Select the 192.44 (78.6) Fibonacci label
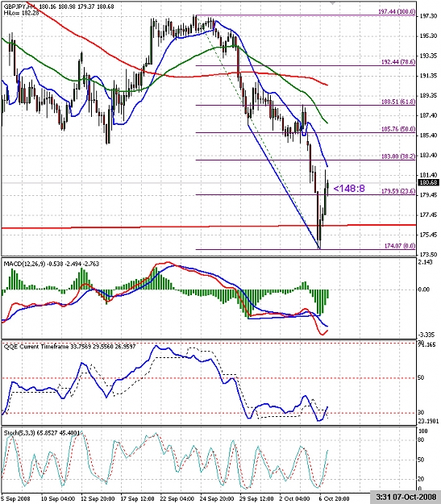 coord(398,62)
